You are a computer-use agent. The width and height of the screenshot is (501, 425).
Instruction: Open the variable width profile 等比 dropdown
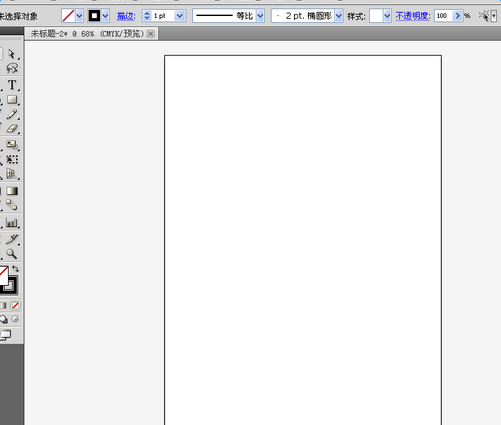[260, 16]
